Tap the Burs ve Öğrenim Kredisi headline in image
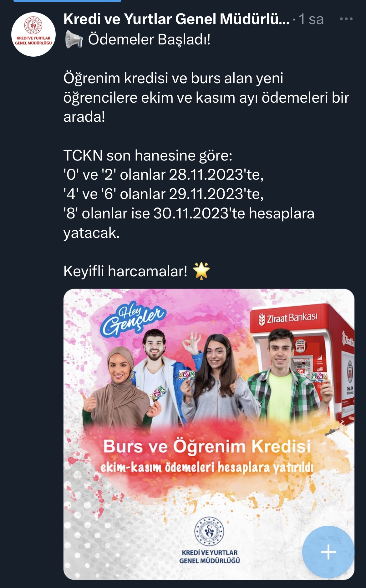Image resolution: width=366 pixels, height=588 pixels. coord(207,446)
